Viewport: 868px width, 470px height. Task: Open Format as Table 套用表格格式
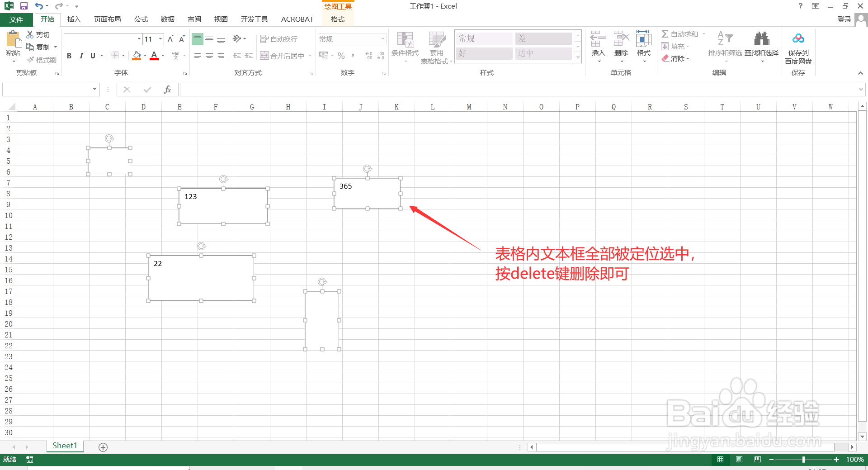(436, 47)
